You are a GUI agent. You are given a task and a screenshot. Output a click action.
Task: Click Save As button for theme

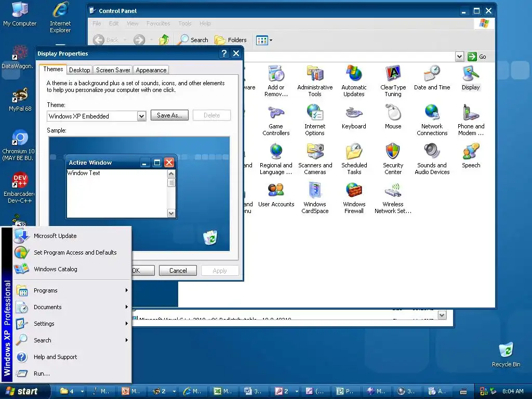[x=169, y=115]
